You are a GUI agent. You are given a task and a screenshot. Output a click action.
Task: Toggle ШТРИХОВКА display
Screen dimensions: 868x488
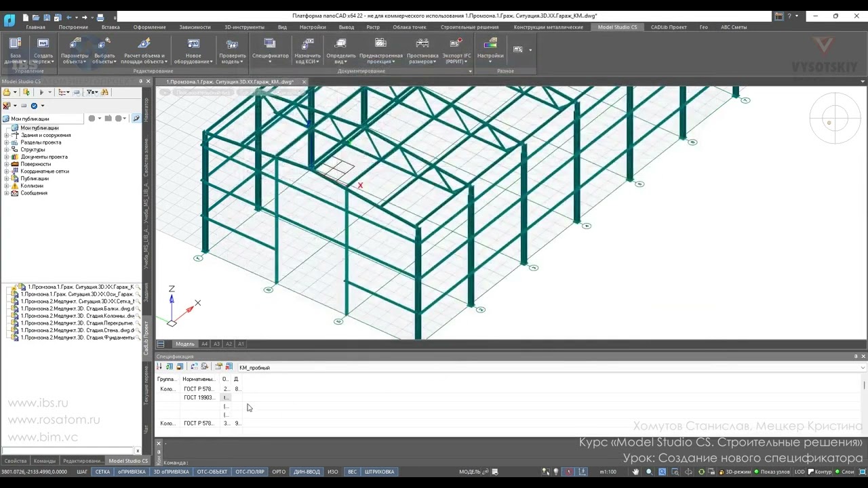click(379, 472)
